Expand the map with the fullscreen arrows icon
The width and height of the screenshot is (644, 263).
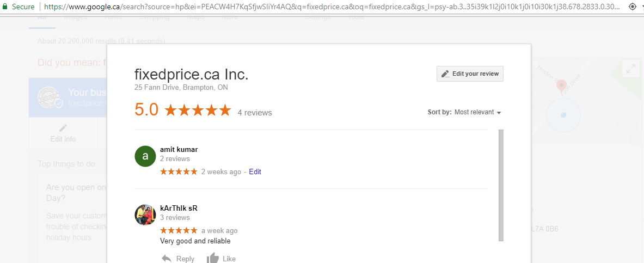click(x=631, y=69)
